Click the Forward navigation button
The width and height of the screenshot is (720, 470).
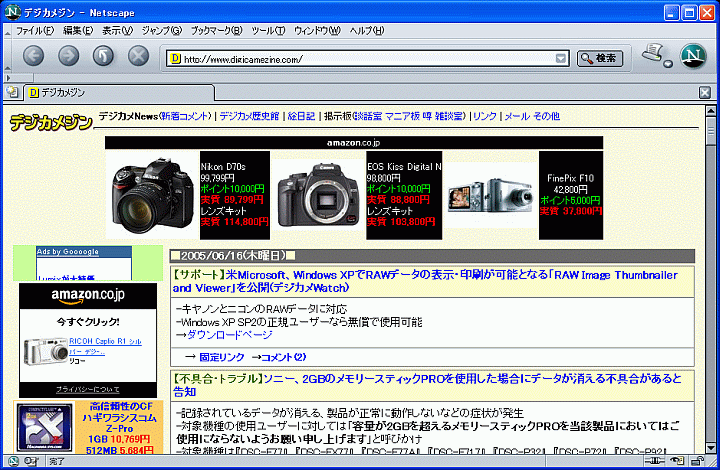[67, 57]
